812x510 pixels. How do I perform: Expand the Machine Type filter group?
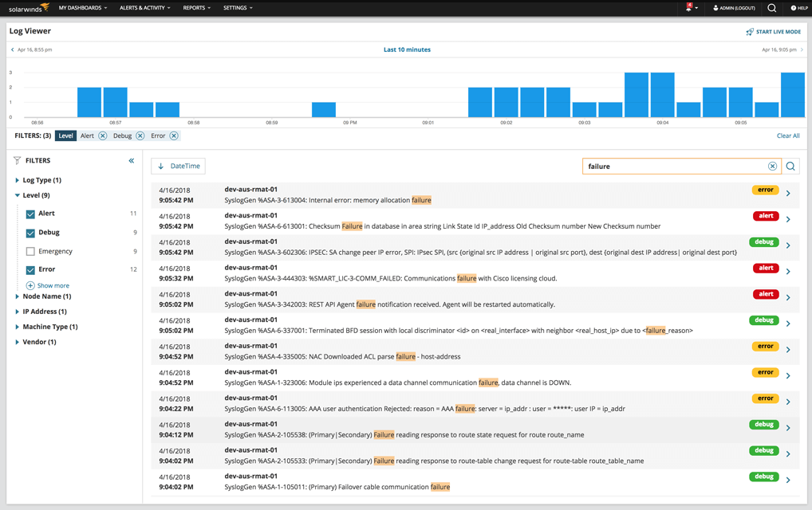pos(17,327)
